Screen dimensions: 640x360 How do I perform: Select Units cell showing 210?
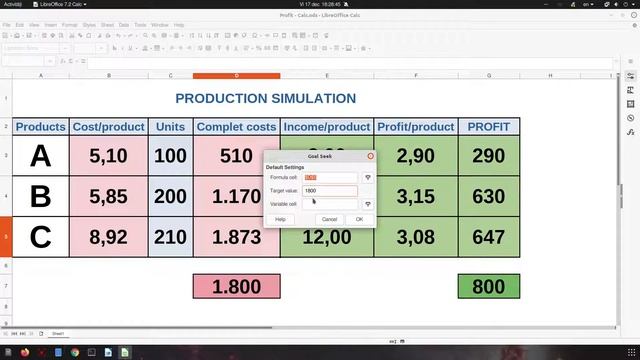coord(171,237)
